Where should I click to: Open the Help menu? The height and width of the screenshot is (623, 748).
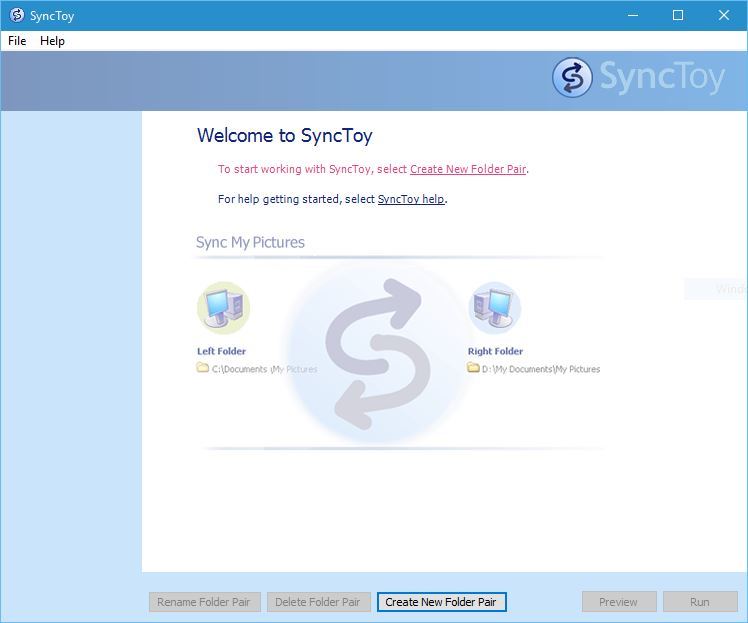(52, 41)
